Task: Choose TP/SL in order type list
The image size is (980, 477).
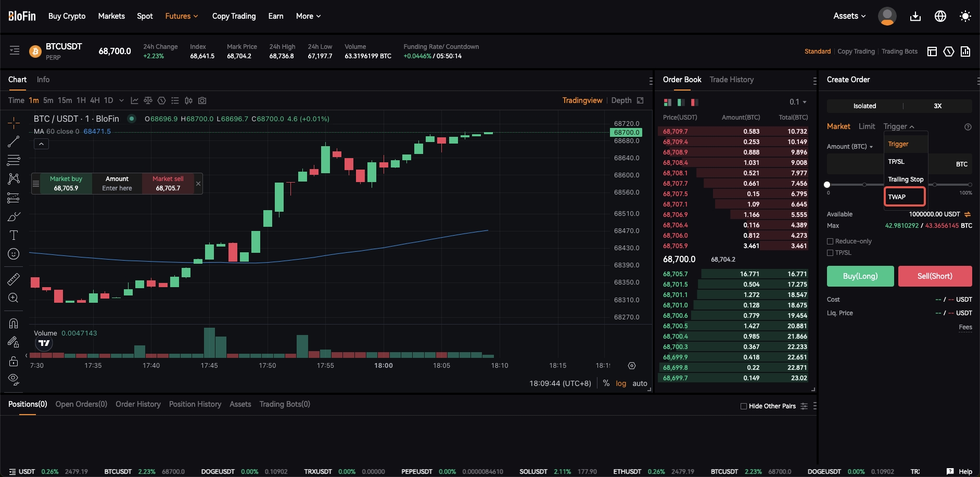Action: coord(906,162)
